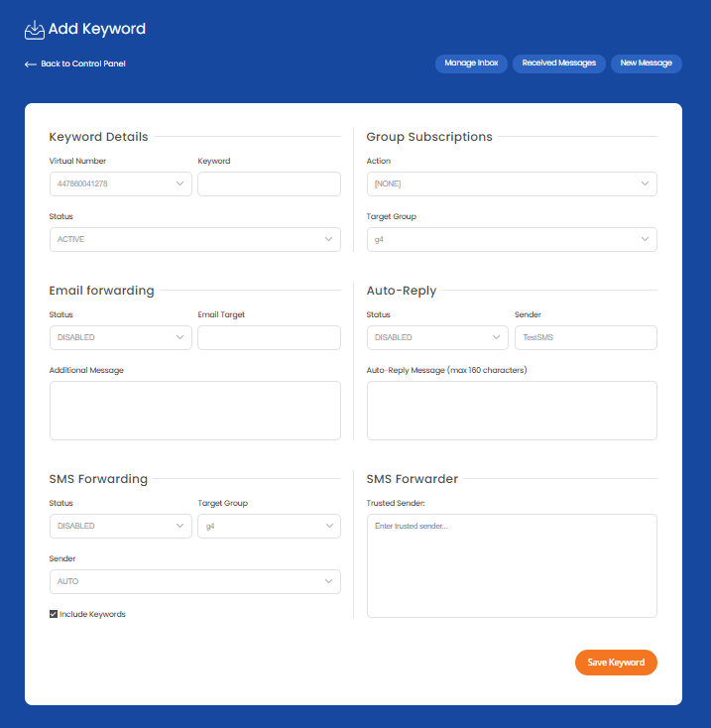Open the Virtual Number dropdown
Screen dimensions: 711x728
[120, 183]
